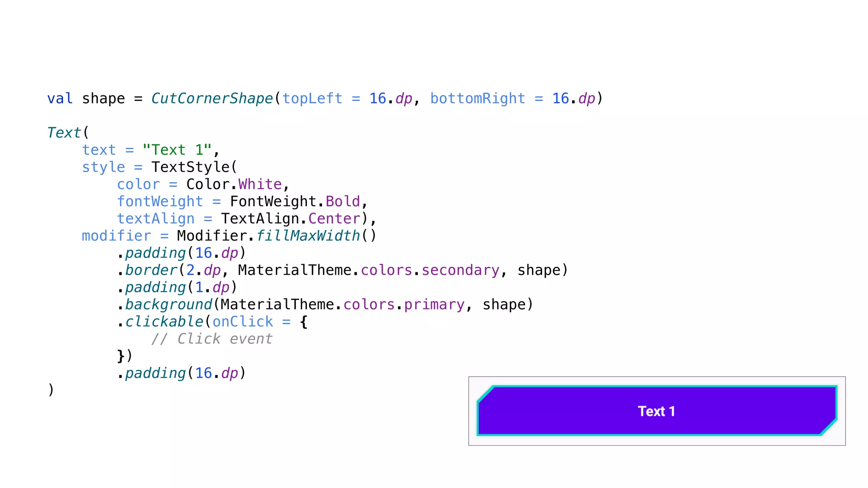This screenshot has width=868, height=488.
Task: Click the fillMaxWidth modifier call
Action: (309, 236)
